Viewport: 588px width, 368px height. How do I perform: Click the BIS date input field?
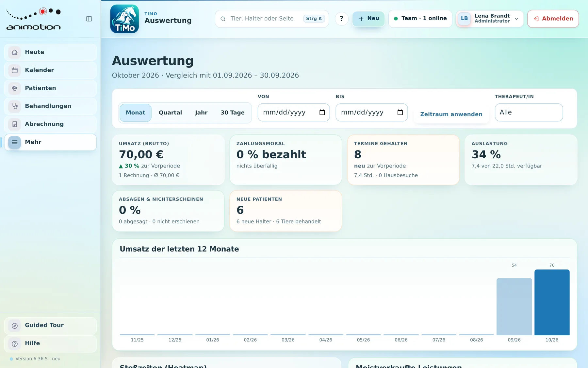372,113
